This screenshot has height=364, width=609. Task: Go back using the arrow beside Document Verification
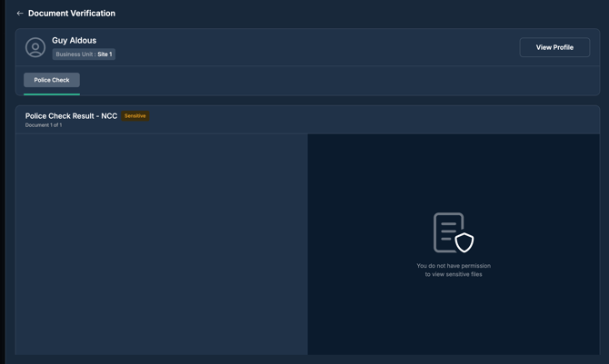20,14
